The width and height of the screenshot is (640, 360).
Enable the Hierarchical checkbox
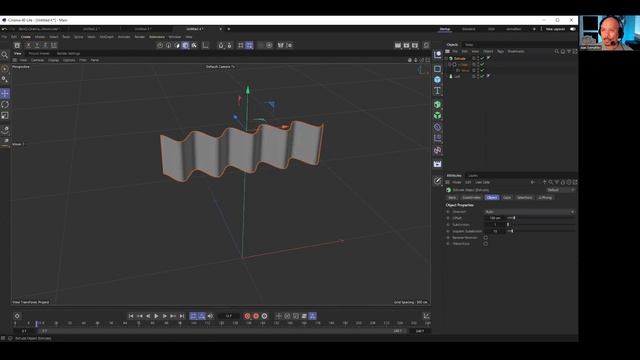[486, 244]
